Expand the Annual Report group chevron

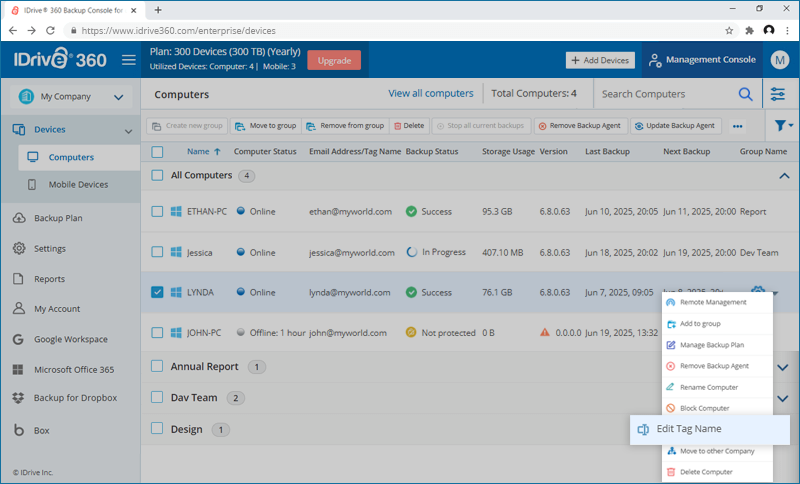(783, 367)
